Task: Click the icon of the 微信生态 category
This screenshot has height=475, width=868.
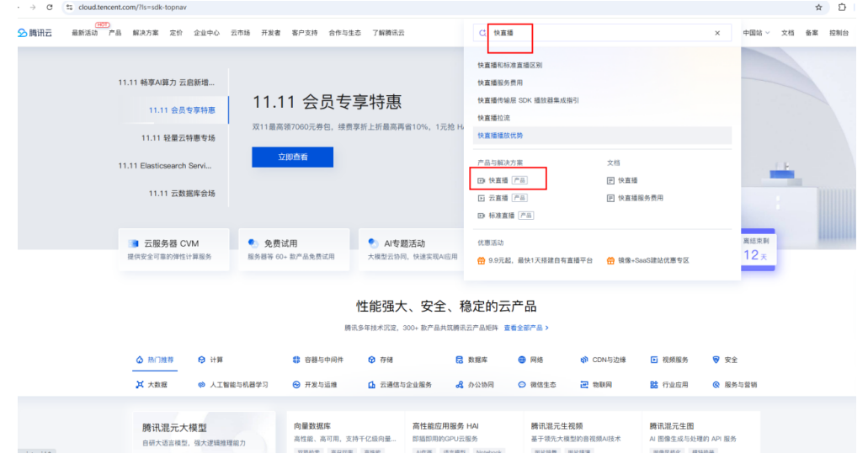Action: pos(521,385)
